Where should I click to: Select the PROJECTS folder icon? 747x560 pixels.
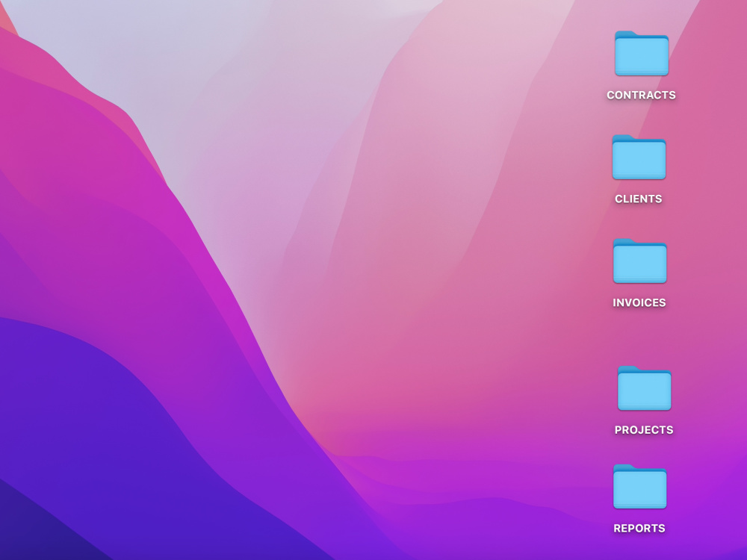pyautogui.click(x=645, y=388)
